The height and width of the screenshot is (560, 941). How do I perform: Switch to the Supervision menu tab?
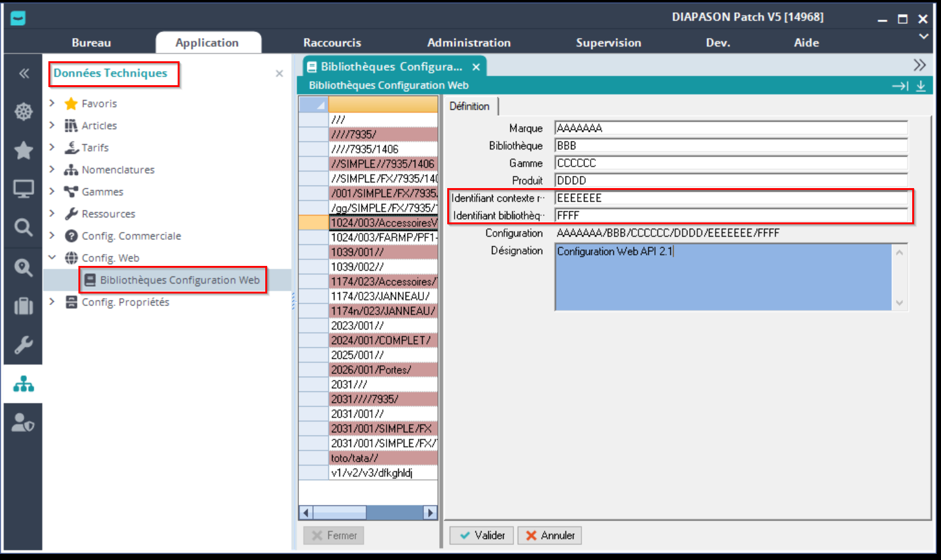[608, 43]
